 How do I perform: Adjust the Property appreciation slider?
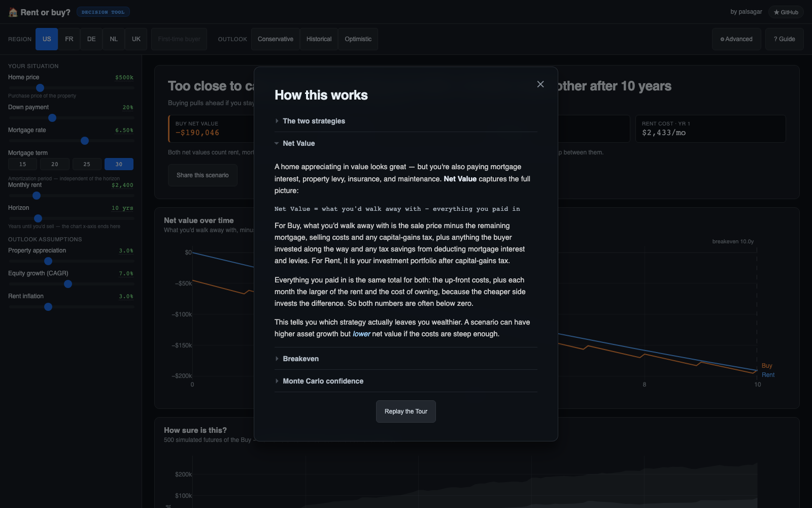(x=71, y=261)
